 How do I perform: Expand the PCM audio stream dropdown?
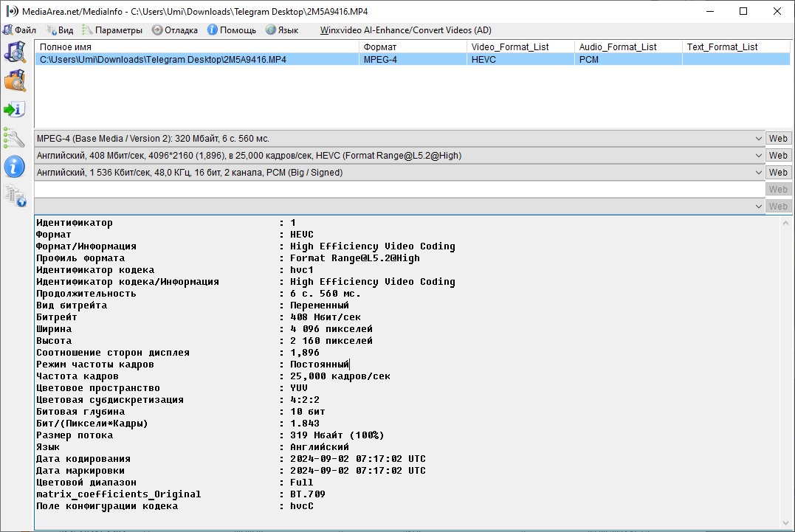pyautogui.click(x=758, y=172)
